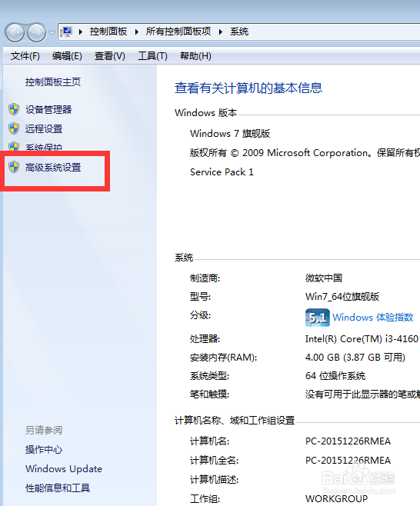Click 另请参阅 section label
The height and width of the screenshot is (506, 420).
click(x=44, y=430)
